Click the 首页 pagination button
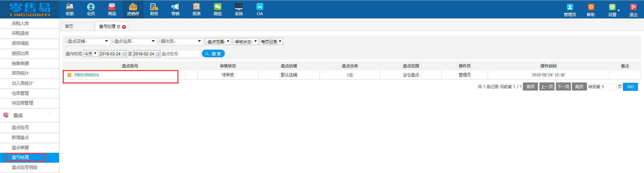This screenshot has width=644, height=173. [530, 86]
